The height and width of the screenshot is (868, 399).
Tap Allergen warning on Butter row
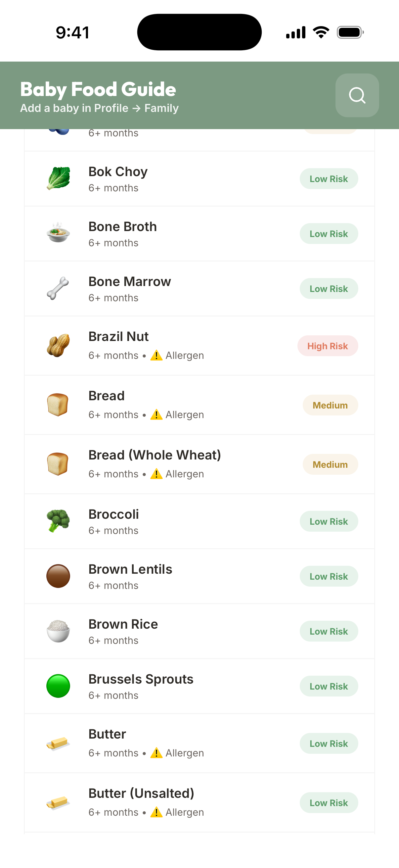[x=177, y=753]
